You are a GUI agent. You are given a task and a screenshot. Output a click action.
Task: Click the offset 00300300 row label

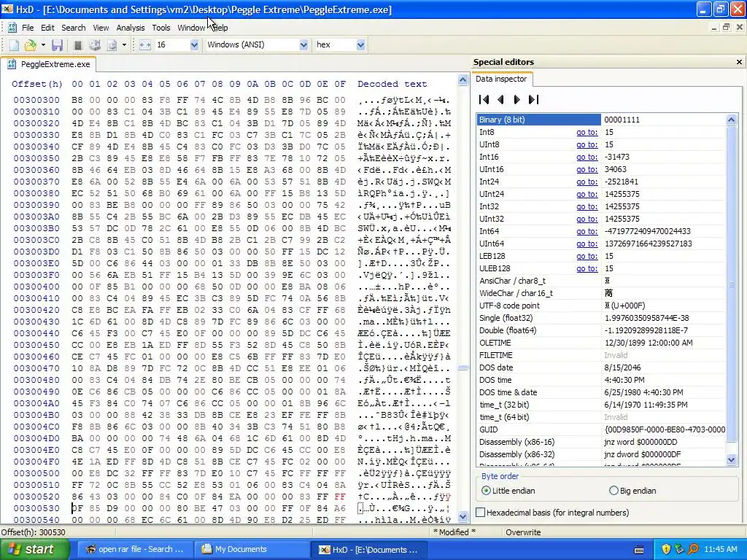(36, 100)
